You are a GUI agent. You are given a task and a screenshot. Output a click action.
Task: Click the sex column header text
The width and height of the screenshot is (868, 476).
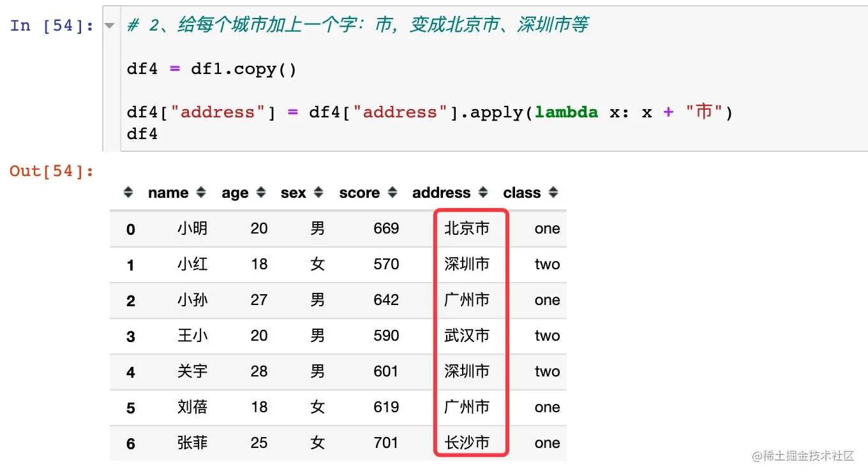click(x=294, y=193)
